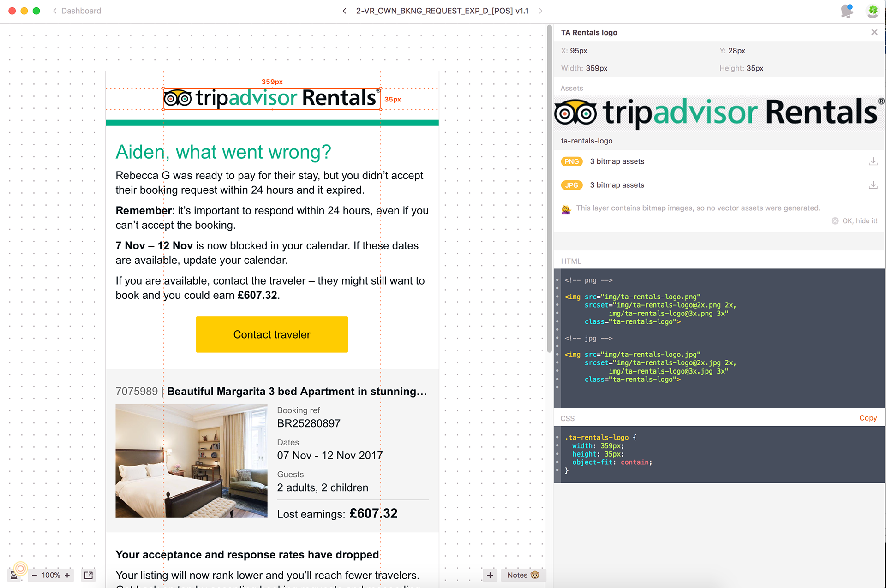Screen dimensions: 886x588
Task: Go to the next artboard
Action: coord(540,11)
